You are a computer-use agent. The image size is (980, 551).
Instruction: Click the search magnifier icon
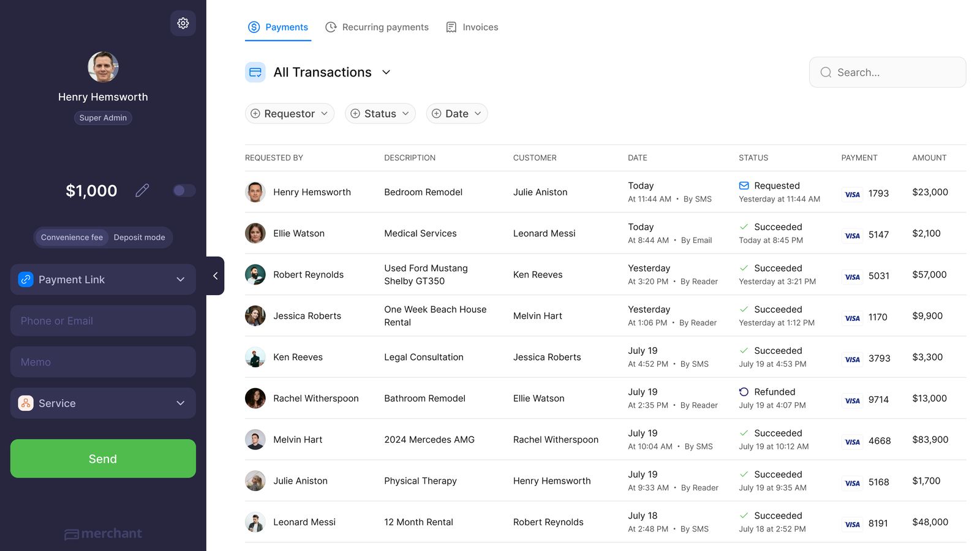tap(826, 72)
